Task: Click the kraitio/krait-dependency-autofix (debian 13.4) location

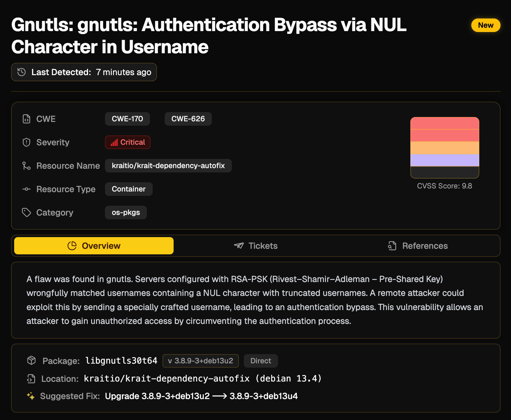Action: tap(203, 378)
